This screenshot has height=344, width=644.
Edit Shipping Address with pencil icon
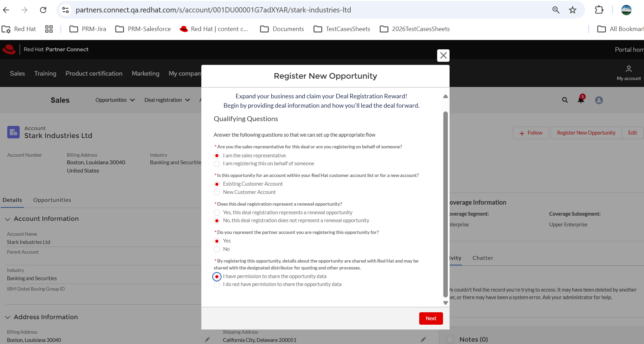point(423,340)
